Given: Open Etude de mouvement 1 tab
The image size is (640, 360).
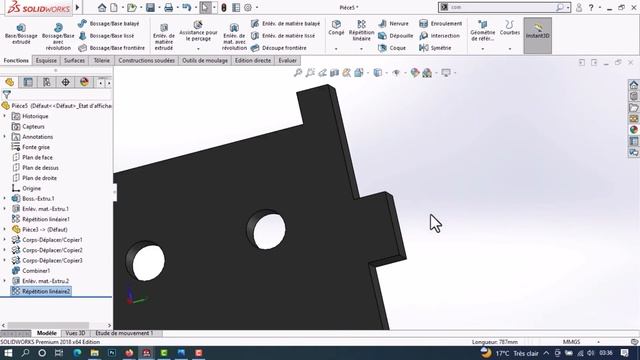Looking at the screenshot, I should pyautogui.click(x=124, y=333).
